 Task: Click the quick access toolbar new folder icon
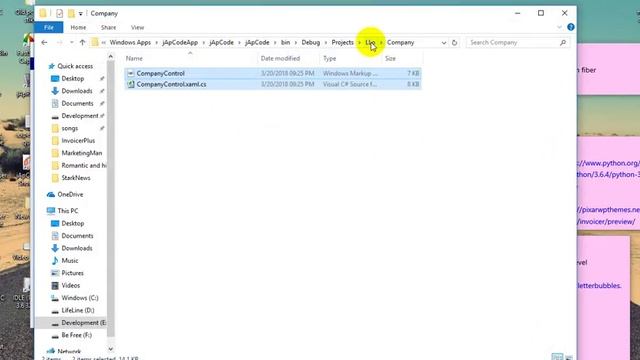(x=71, y=13)
